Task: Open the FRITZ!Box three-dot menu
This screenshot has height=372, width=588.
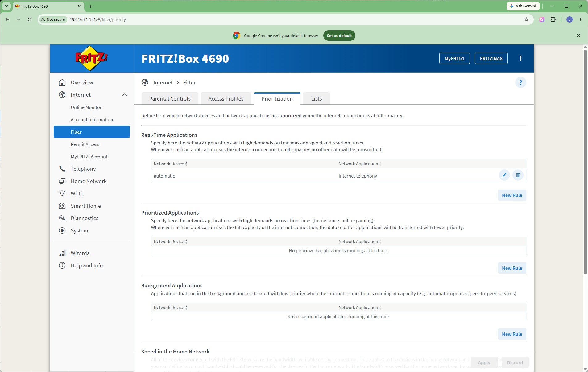Action: 521,58
